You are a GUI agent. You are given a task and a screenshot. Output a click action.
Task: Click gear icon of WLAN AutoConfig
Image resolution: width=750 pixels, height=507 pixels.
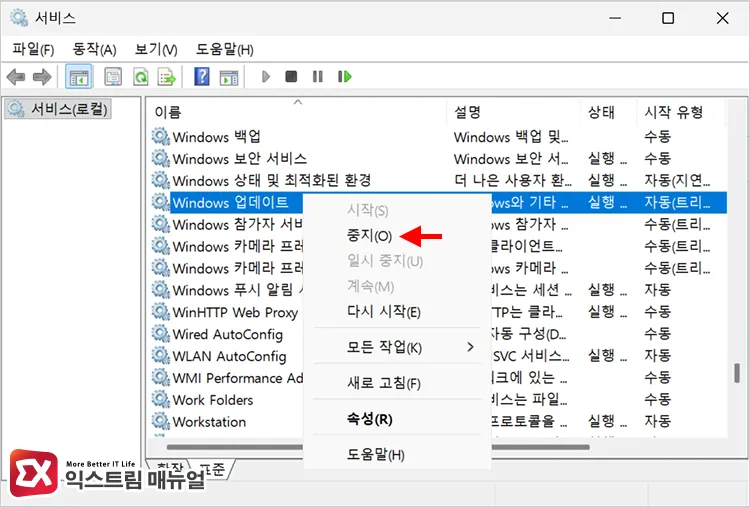click(x=161, y=356)
